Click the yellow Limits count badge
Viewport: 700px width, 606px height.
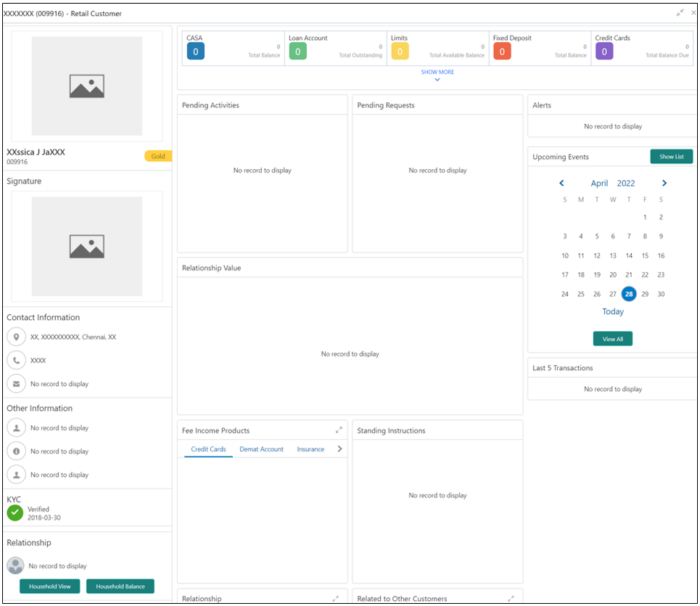[400, 52]
